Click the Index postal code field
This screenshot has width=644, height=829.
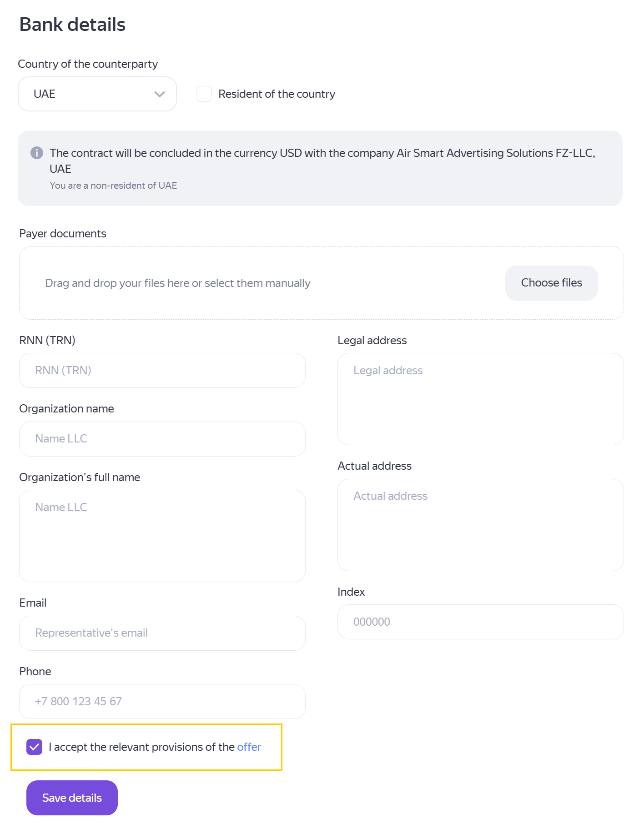480,622
